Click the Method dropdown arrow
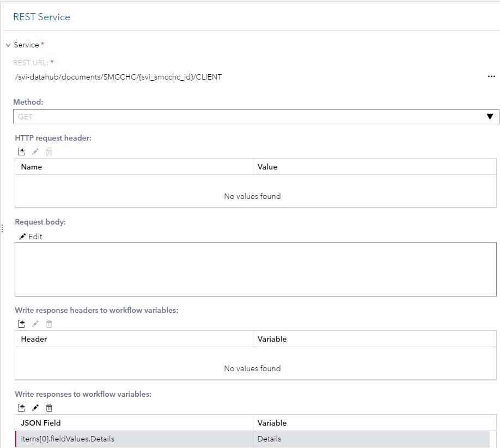This screenshot has width=500, height=448. [490, 117]
